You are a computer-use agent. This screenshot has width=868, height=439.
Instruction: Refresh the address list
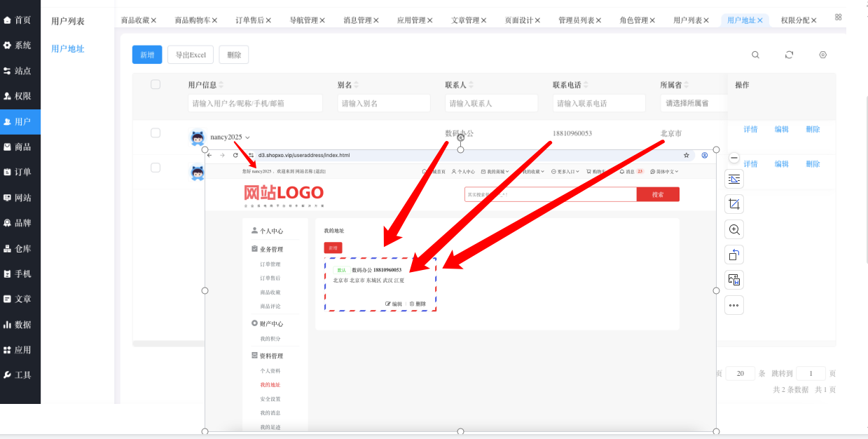point(789,55)
